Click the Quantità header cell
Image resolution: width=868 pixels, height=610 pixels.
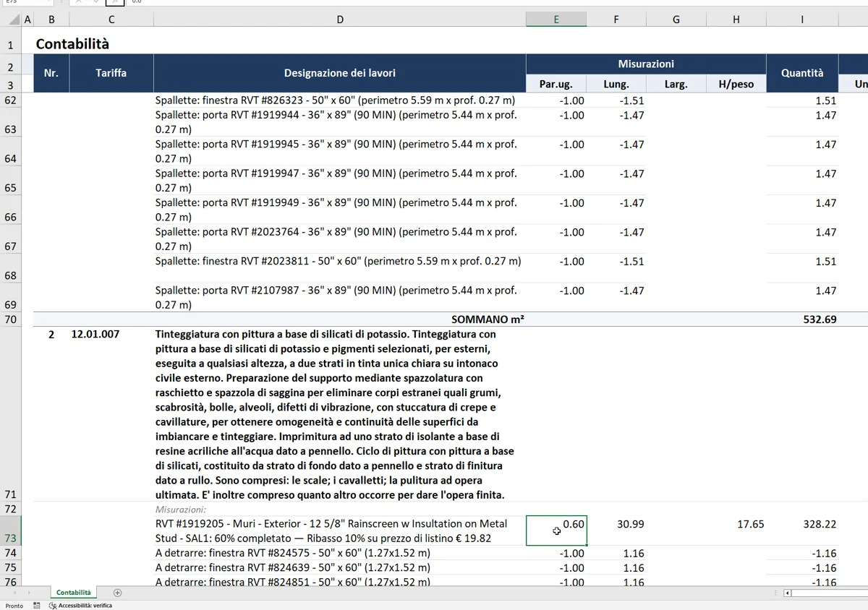click(802, 73)
